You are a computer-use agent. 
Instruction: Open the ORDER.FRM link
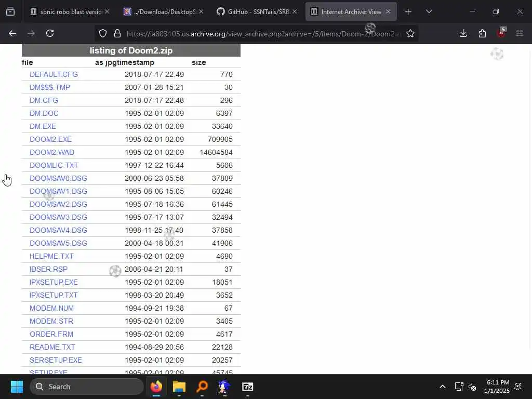pos(51,334)
